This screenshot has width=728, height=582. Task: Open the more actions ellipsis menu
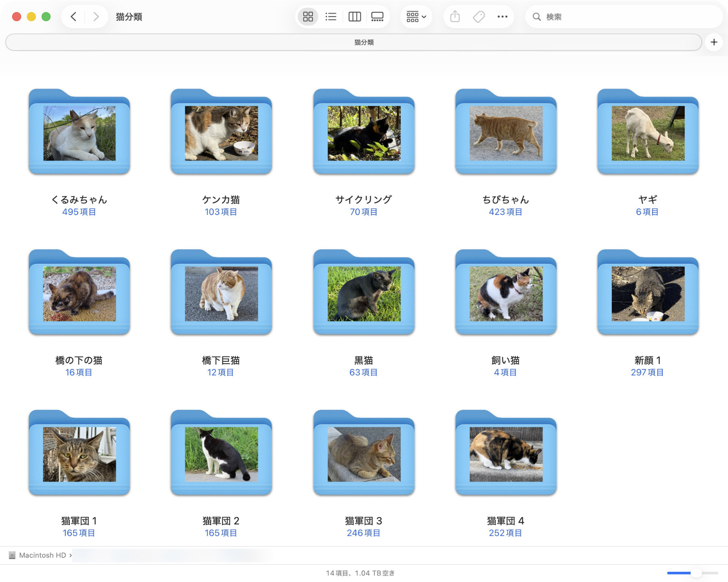[502, 17]
